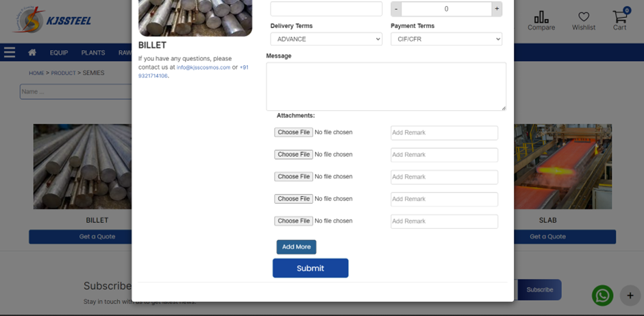The image size is (644, 316).
Task: Open the shopping Cart icon
Action: tap(620, 20)
